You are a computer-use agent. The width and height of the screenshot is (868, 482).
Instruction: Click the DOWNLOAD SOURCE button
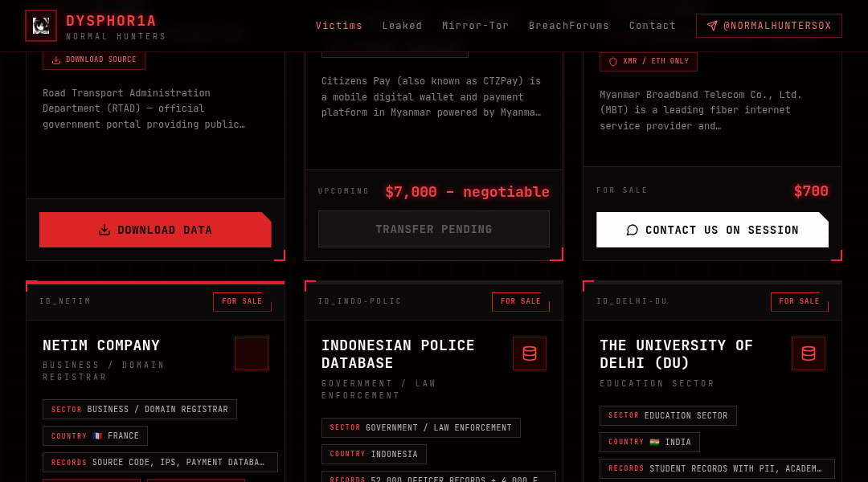[x=94, y=59]
